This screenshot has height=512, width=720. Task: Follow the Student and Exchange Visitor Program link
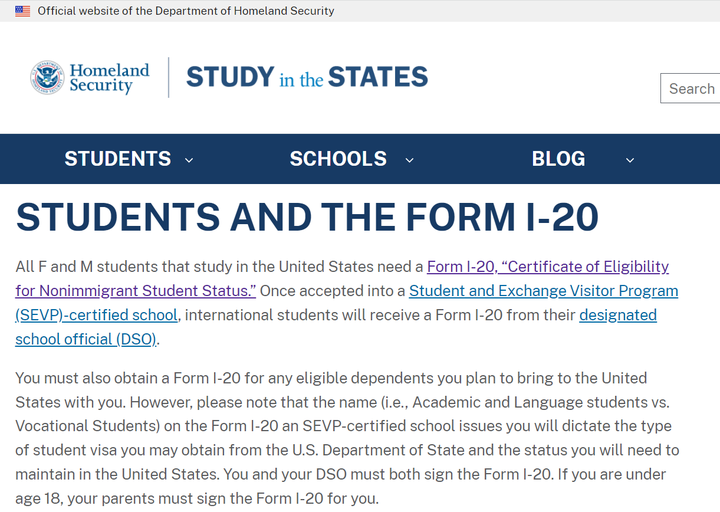coord(543,291)
